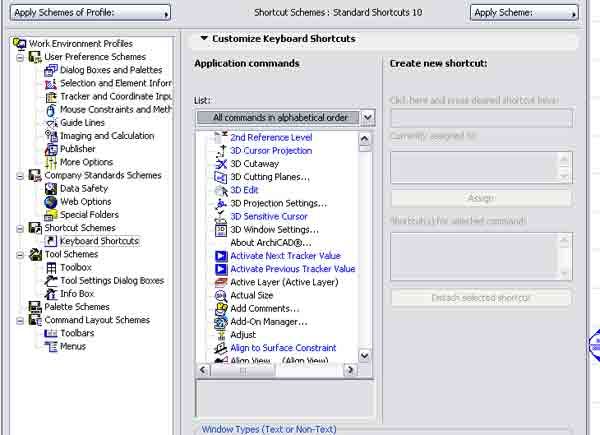Click the horizontal scroll left arrow
This screenshot has width=600, height=435.
[203, 370]
